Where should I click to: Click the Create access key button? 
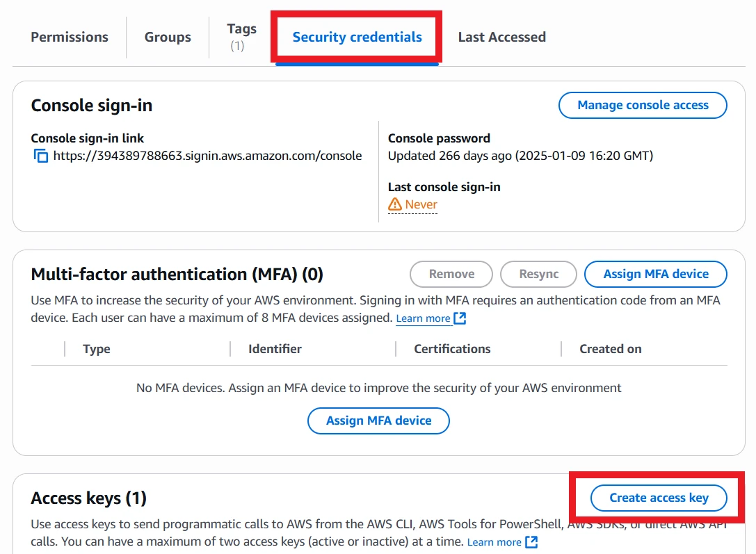[x=659, y=498]
